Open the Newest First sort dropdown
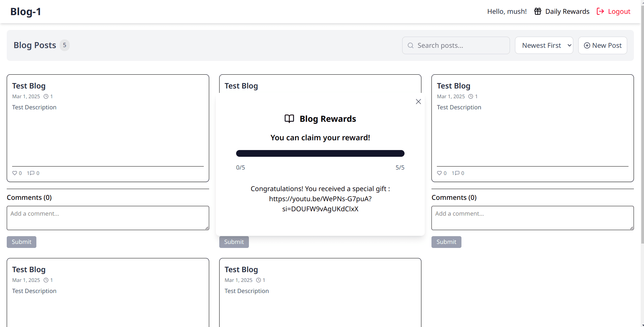 pyautogui.click(x=544, y=45)
